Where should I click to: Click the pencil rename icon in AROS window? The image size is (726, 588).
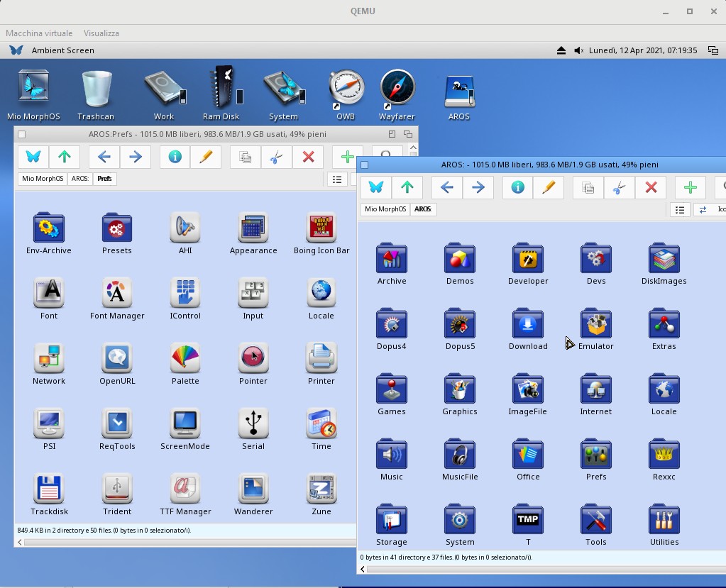549,187
